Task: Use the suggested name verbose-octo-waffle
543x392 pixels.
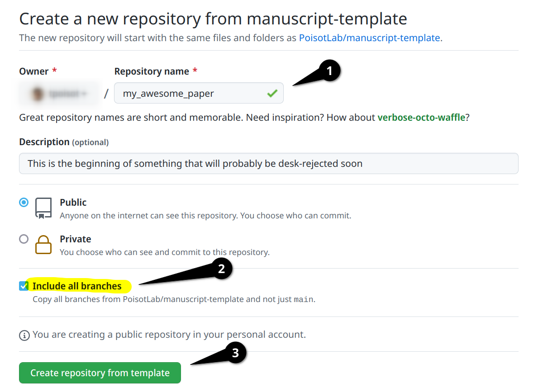Action: click(421, 117)
